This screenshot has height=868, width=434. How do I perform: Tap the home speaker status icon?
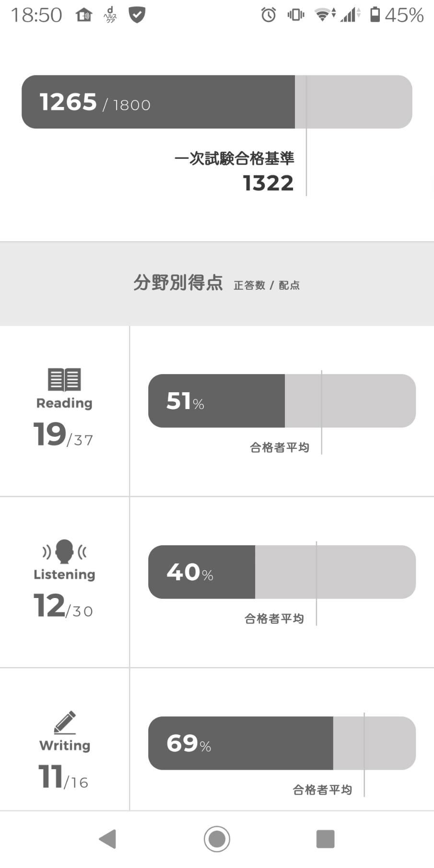point(84,15)
